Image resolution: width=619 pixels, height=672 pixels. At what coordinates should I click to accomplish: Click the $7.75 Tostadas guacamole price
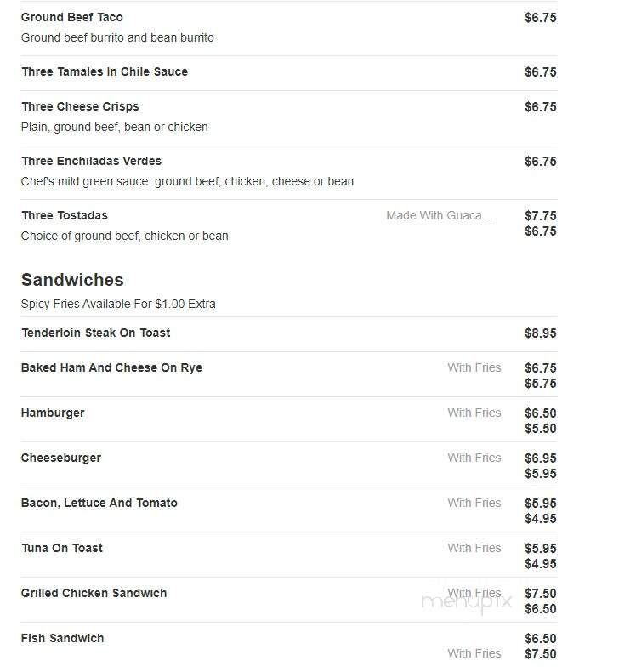pyautogui.click(x=541, y=215)
